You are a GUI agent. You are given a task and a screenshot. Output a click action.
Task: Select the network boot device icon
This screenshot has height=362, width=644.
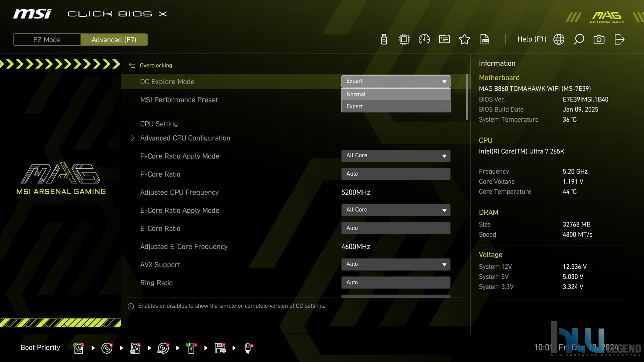(248, 348)
